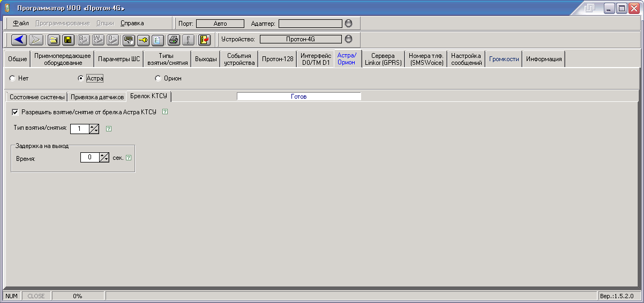The height and width of the screenshot is (303, 644).
Task: Click the exit delay time value field
Action: point(89,158)
